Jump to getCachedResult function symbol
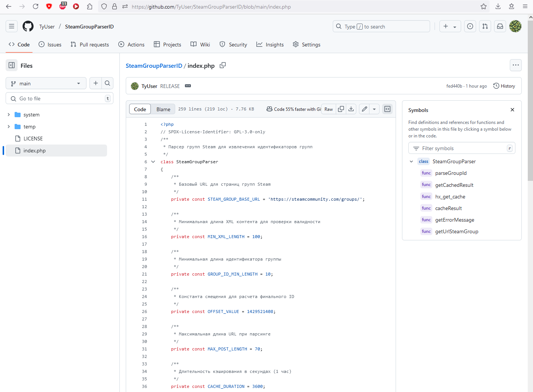Viewport: 533px width, 392px height. [454, 185]
